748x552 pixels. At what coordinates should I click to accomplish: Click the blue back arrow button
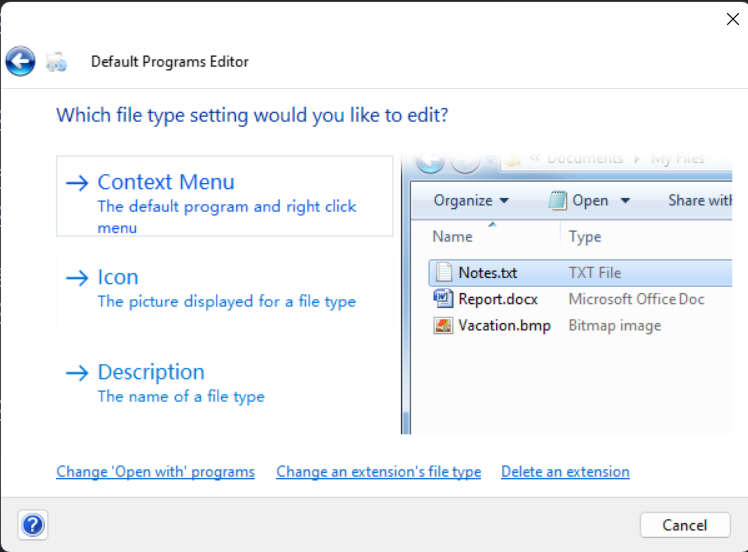pyautogui.click(x=20, y=61)
